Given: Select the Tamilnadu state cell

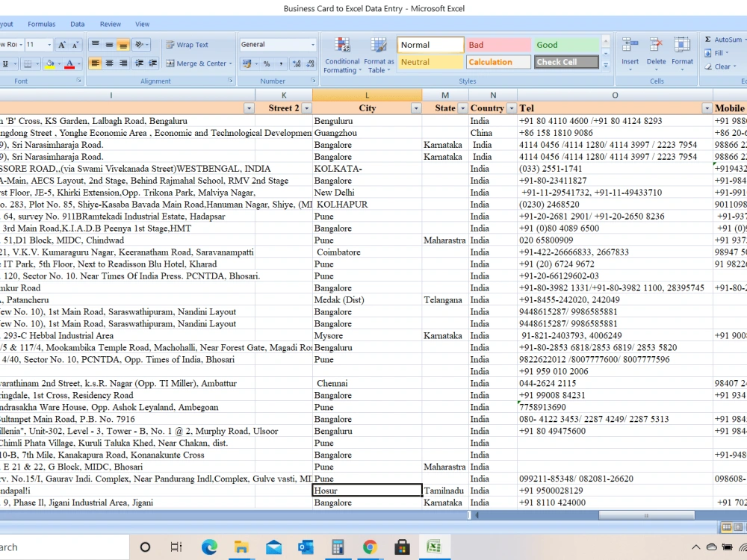Looking at the screenshot, I should (x=445, y=491).
